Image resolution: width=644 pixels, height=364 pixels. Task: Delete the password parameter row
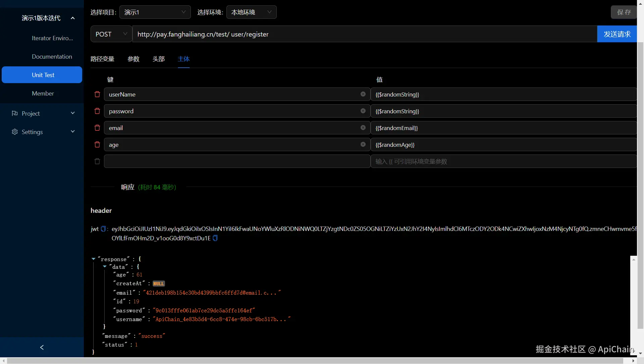click(97, 111)
